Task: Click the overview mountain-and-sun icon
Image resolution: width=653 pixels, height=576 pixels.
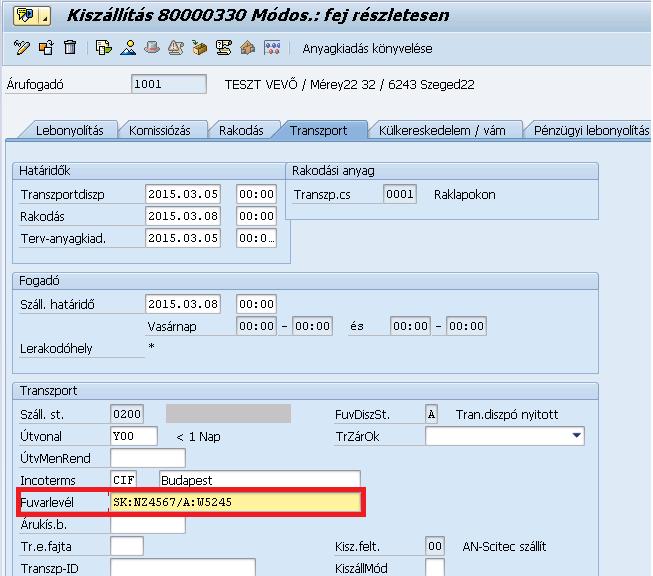Action: click(x=128, y=48)
